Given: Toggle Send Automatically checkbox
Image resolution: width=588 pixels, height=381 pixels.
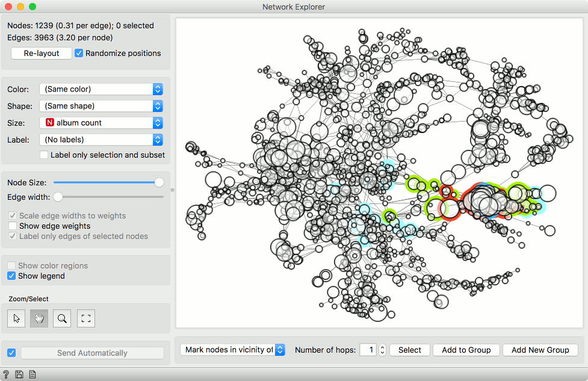Looking at the screenshot, I should 11,352.
